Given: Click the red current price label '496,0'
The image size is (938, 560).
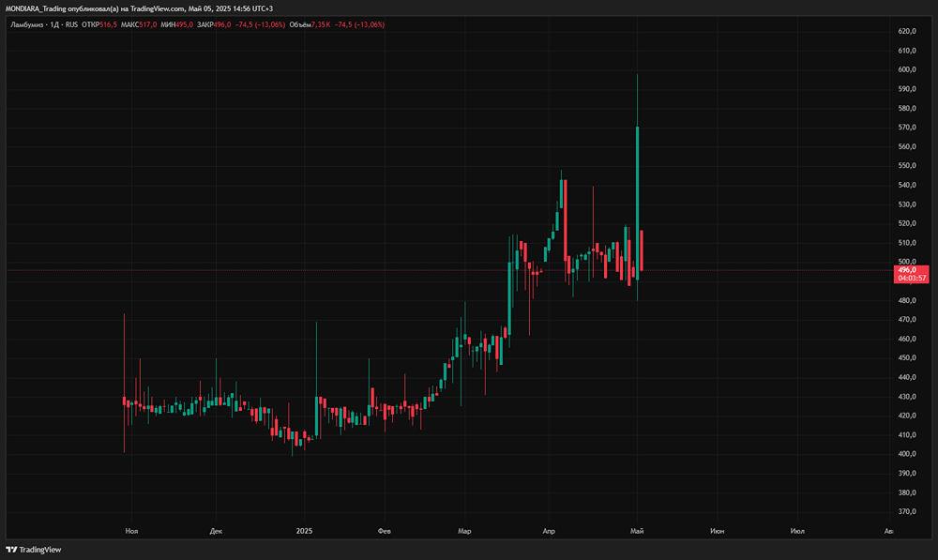Looking at the screenshot, I should [x=907, y=270].
